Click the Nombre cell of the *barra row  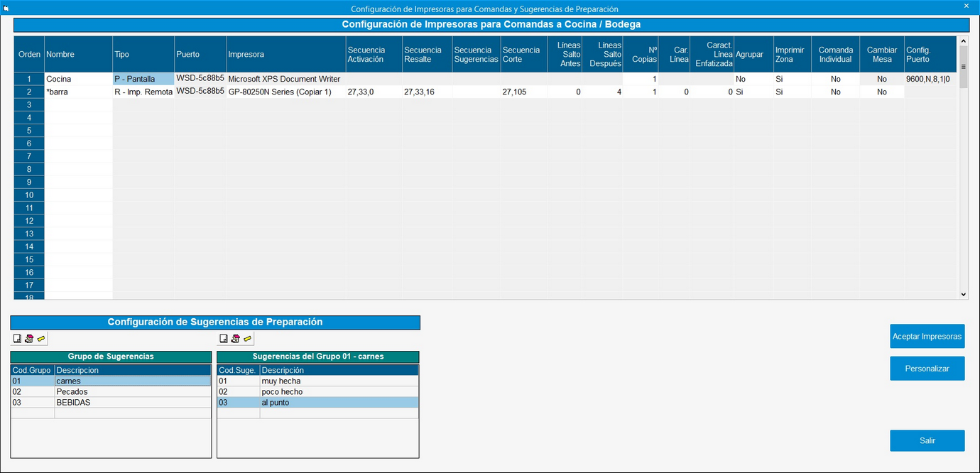(x=78, y=92)
